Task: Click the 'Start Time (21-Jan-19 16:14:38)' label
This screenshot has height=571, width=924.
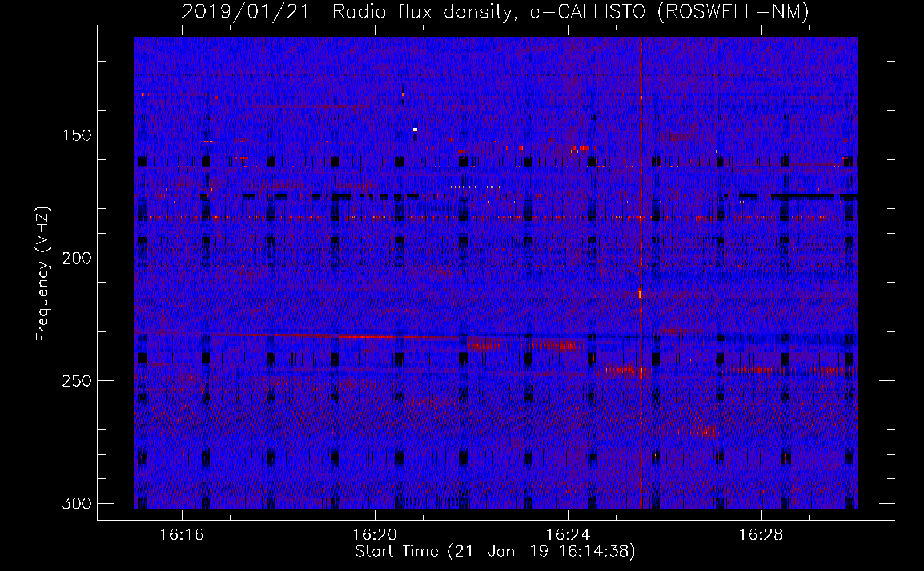Action: [x=495, y=552]
